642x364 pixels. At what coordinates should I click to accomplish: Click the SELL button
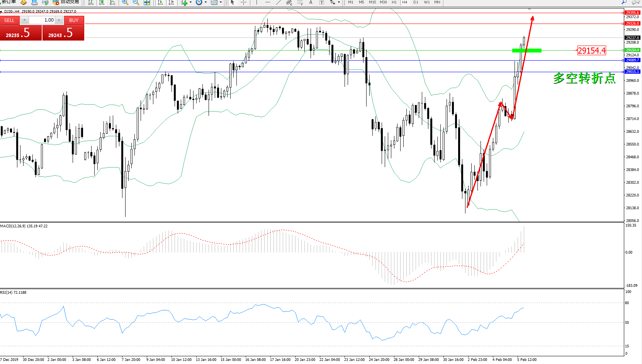(x=9, y=20)
